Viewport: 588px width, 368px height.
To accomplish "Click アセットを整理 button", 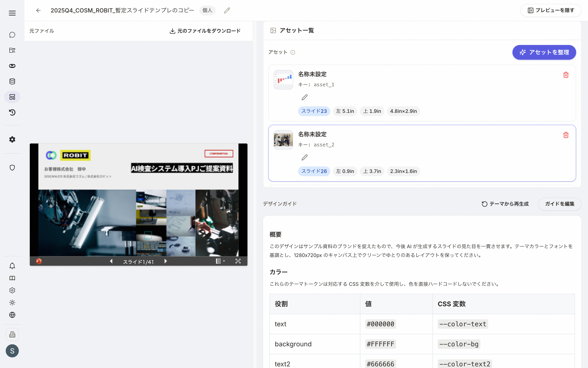I will 544,52.
